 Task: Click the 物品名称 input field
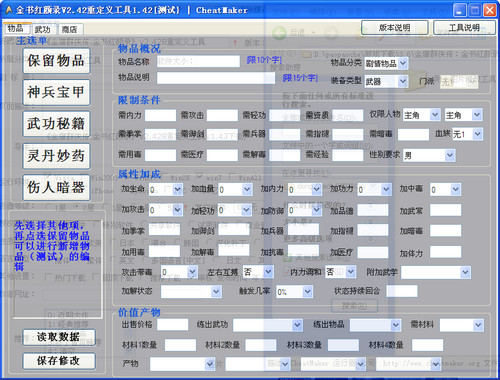pos(198,61)
